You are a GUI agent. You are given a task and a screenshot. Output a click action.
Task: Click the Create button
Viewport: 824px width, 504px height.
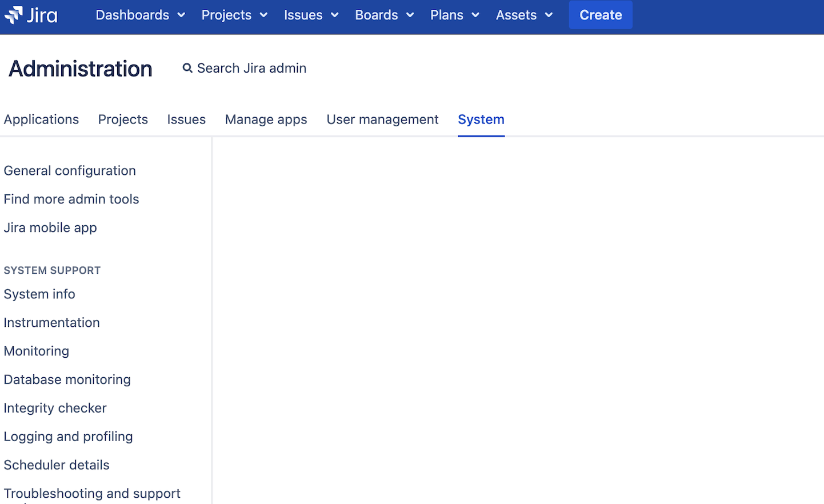[601, 15]
